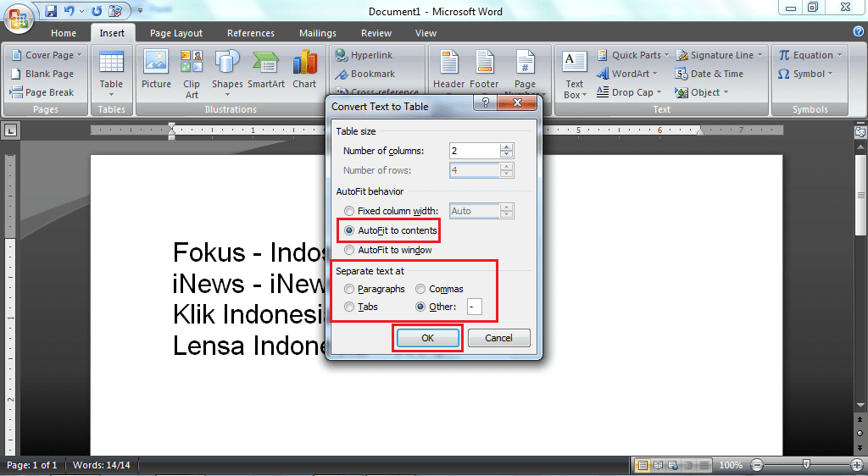Insert a SmartArt graphic
Image resolution: width=868 pixels, height=476 pixels.
tap(265, 69)
